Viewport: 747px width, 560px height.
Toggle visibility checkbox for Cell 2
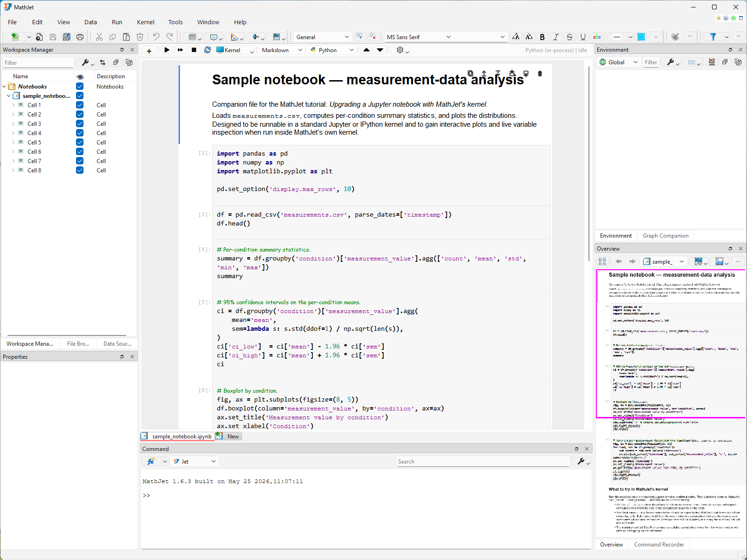tap(80, 114)
